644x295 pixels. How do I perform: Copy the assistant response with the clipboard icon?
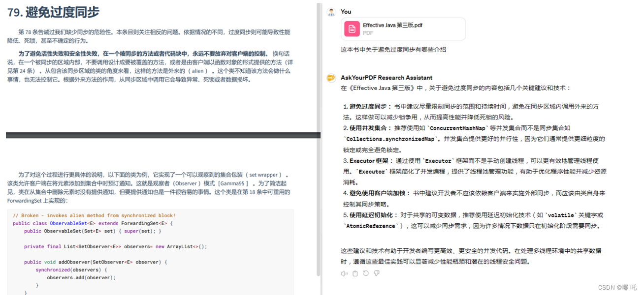tap(354, 273)
